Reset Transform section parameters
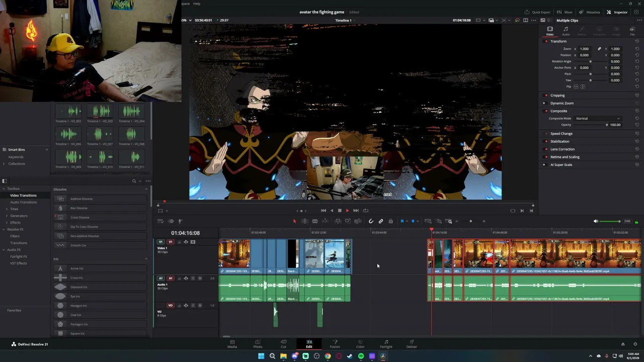Screen dimensions: 644x362 click(637, 41)
